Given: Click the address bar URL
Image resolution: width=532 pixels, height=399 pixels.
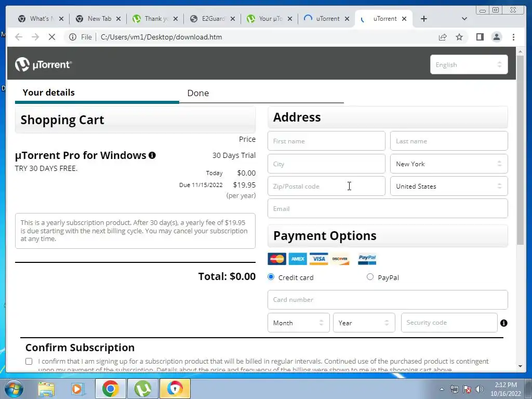Looking at the screenshot, I should click(x=161, y=37).
